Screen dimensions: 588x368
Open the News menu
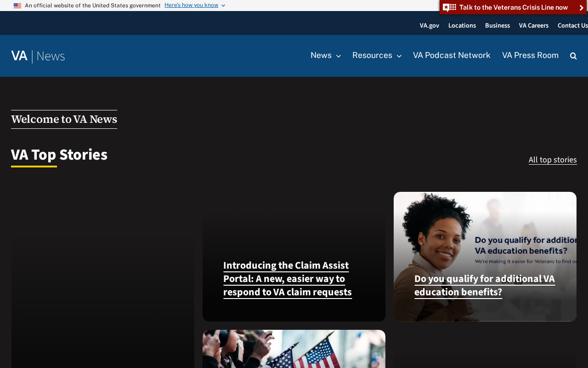[x=321, y=55]
